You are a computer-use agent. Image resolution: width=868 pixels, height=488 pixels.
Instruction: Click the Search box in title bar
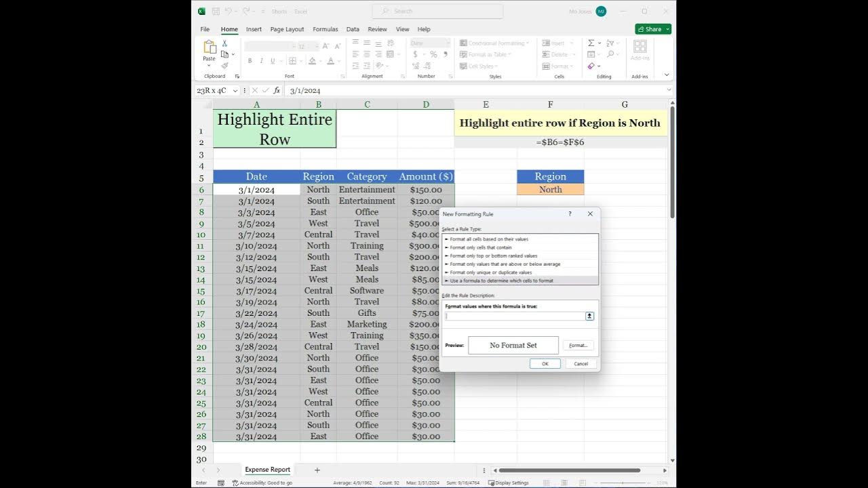click(438, 11)
